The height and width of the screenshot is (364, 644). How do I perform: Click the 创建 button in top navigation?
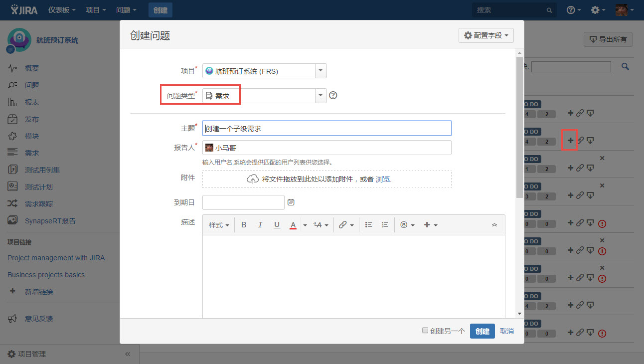point(161,10)
